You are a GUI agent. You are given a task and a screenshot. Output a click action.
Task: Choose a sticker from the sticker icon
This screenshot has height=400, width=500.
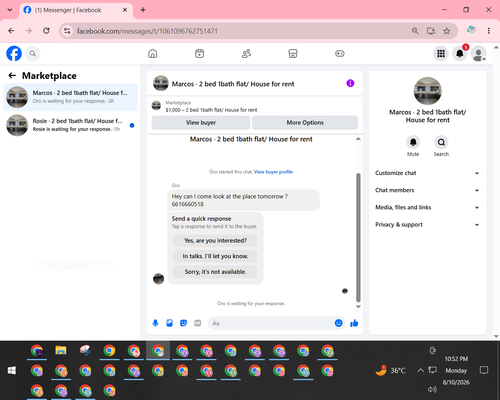[x=183, y=323]
